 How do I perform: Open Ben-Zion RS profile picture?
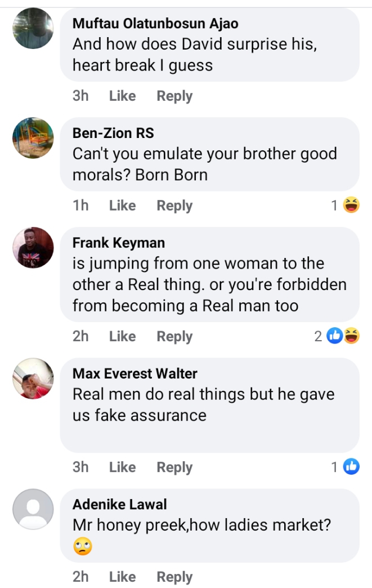coord(33,138)
